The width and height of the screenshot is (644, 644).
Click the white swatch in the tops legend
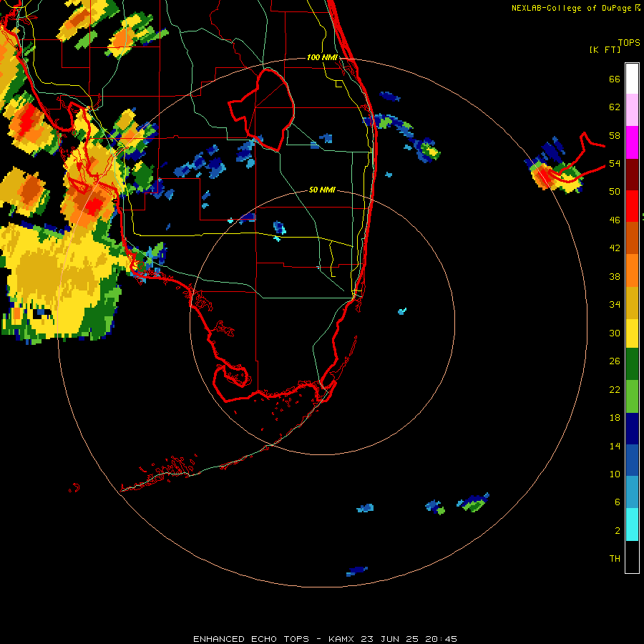632,79
